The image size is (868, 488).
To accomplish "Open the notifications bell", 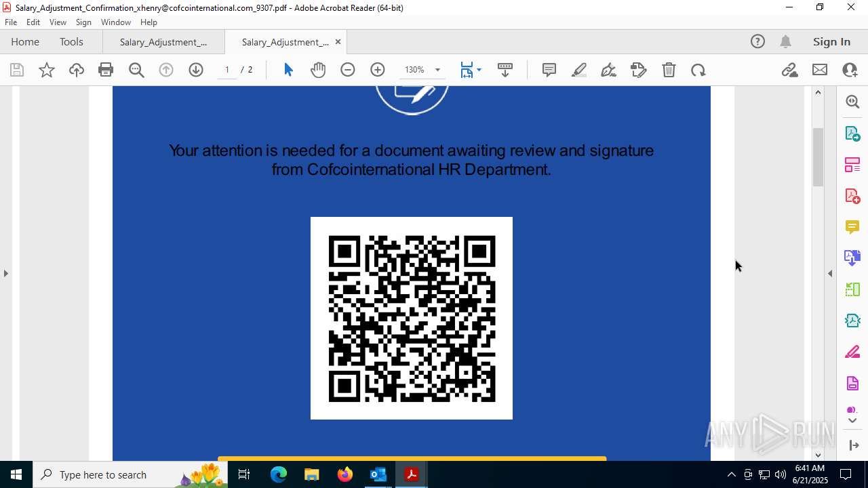I will [785, 41].
